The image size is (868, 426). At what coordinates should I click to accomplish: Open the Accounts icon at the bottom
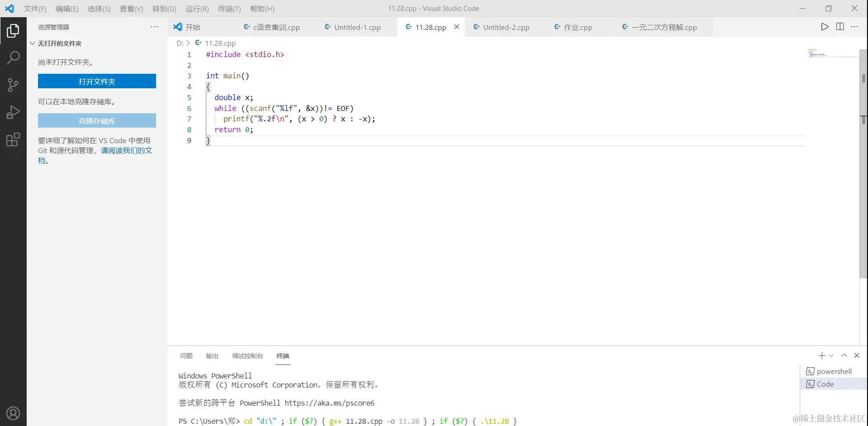pyautogui.click(x=14, y=413)
